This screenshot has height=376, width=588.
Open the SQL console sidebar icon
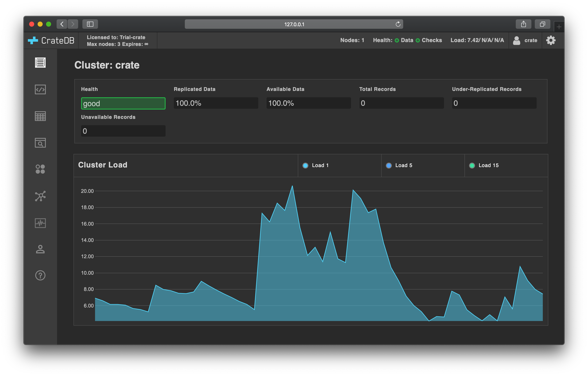pos(40,89)
